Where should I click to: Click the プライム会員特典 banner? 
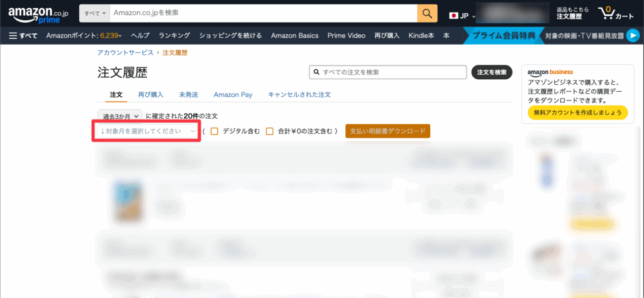click(x=504, y=36)
